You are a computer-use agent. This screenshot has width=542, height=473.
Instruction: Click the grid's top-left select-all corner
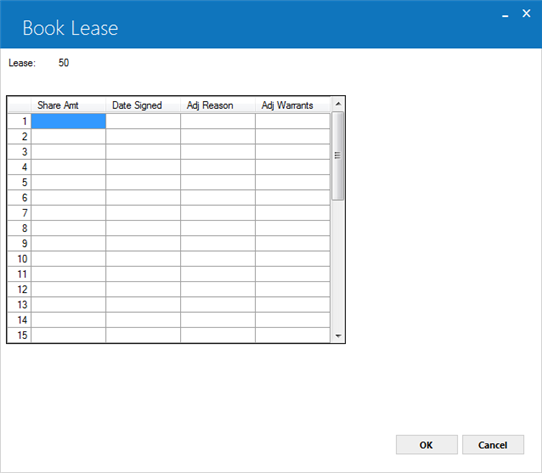click(19, 105)
